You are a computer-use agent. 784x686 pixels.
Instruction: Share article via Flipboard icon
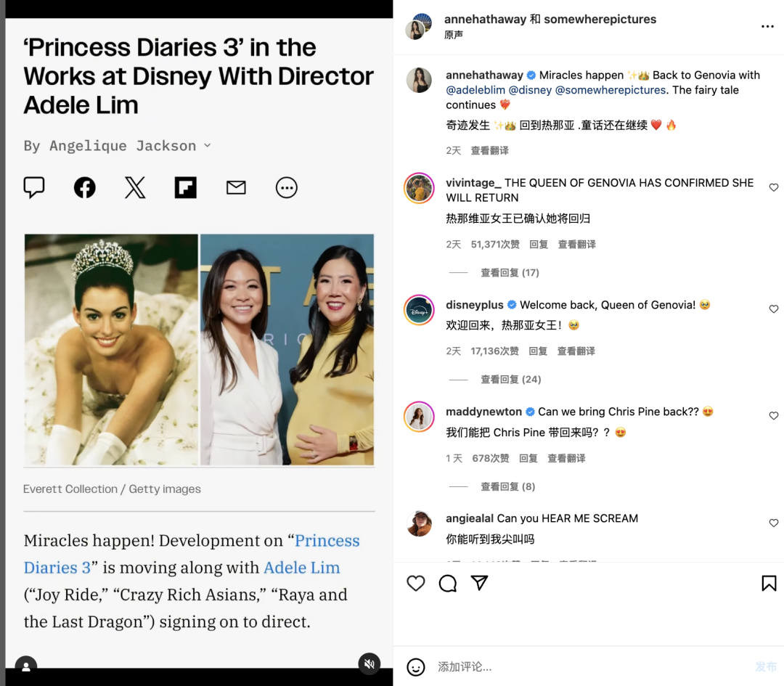point(186,188)
